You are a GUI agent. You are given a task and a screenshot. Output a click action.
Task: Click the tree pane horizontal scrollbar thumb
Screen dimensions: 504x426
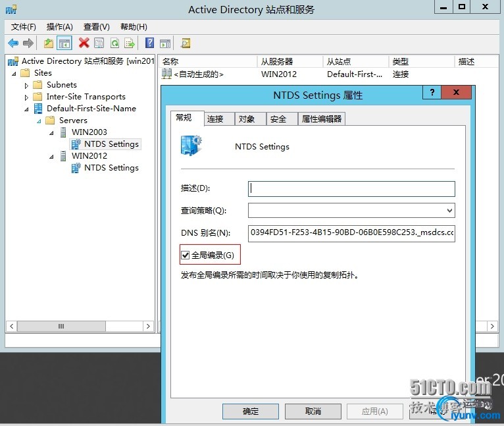coord(61,327)
